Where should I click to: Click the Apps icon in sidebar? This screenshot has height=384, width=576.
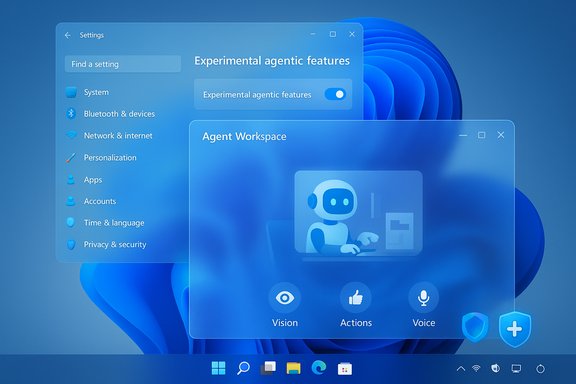[71, 180]
